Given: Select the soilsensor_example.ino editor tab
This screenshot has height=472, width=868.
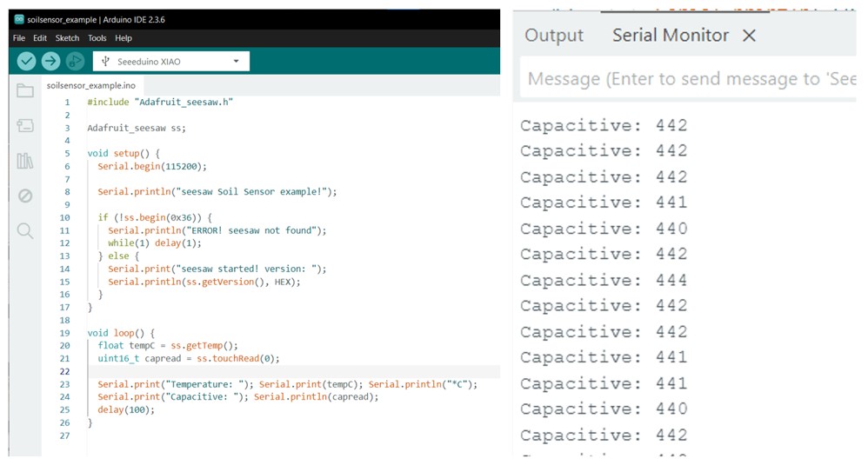Looking at the screenshot, I should tap(91, 86).
